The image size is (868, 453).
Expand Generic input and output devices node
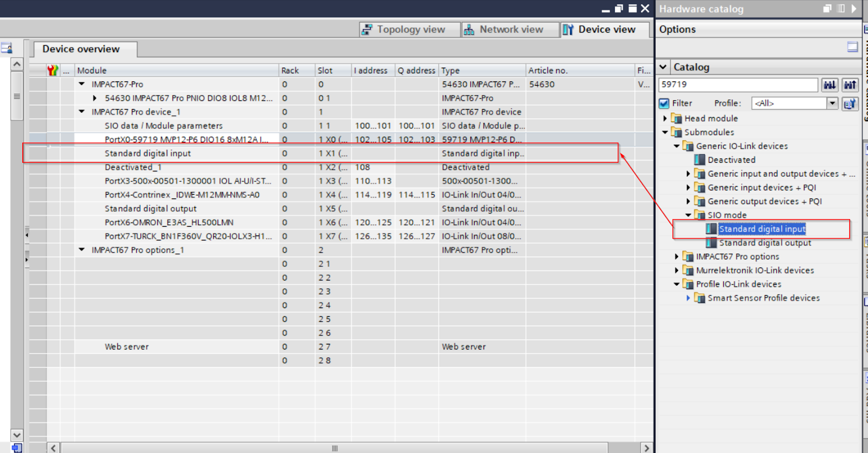click(x=688, y=174)
